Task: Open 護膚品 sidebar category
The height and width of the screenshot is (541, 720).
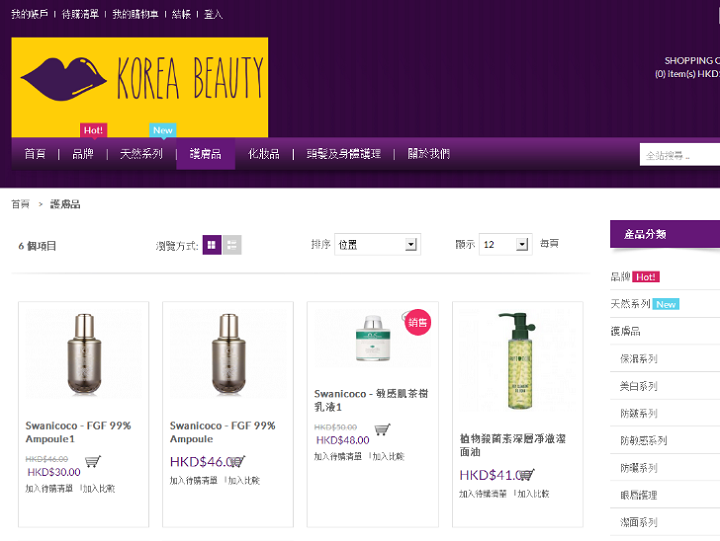Action: pos(625,331)
